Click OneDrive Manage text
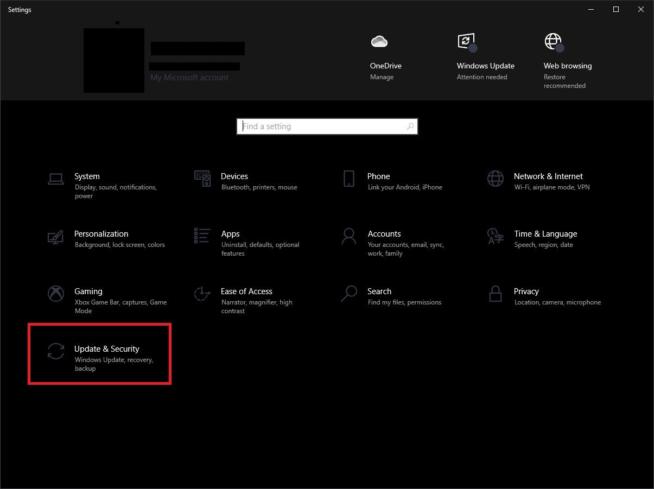The height and width of the screenshot is (489, 654). (x=382, y=77)
